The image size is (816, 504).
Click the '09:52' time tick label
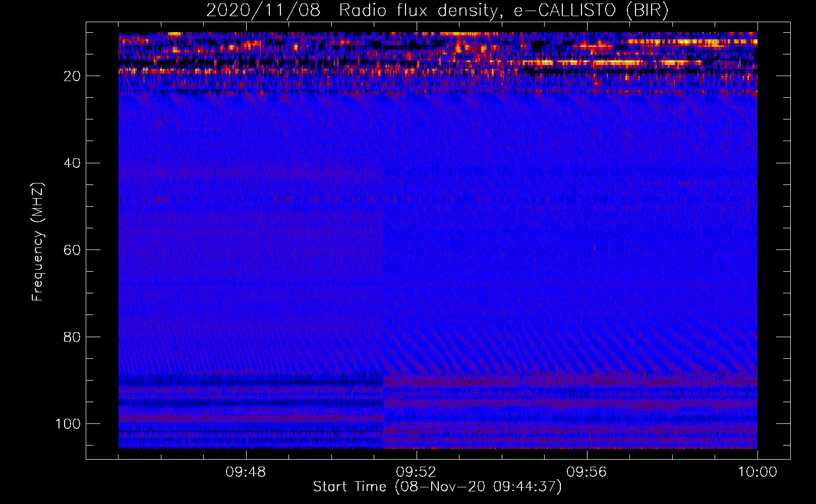(x=416, y=472)
